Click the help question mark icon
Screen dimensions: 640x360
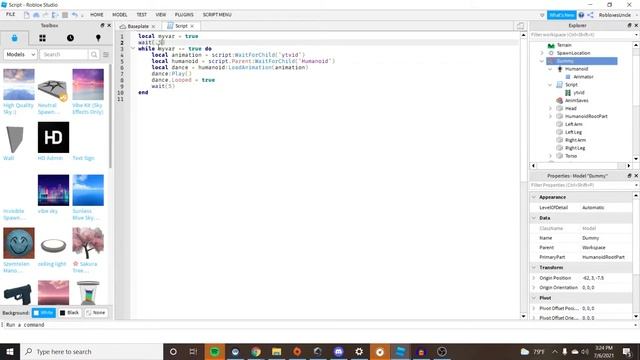581,15
